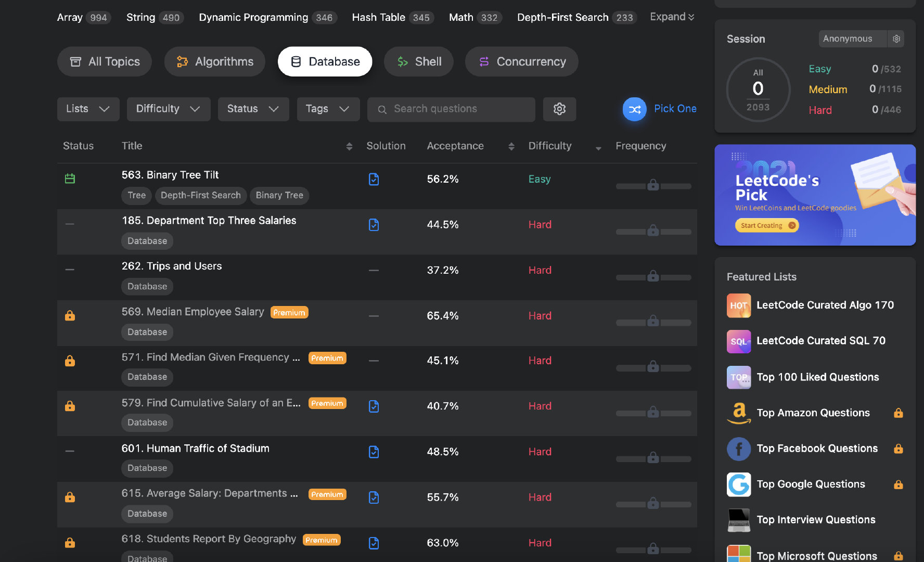924x562 pixels.
Task: Open session settings gear icon
Action: point(896,39)
